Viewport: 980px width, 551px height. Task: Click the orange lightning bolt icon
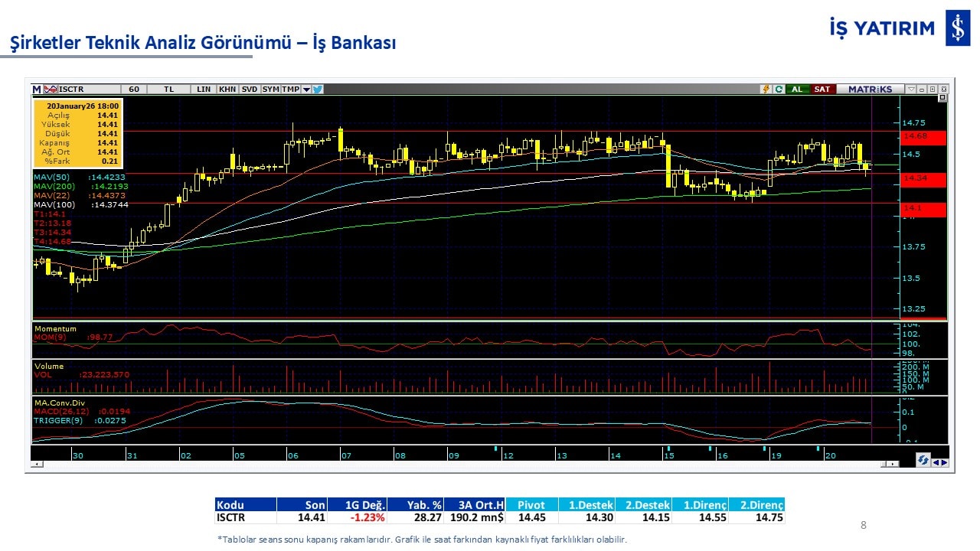[x=765, y=90]
